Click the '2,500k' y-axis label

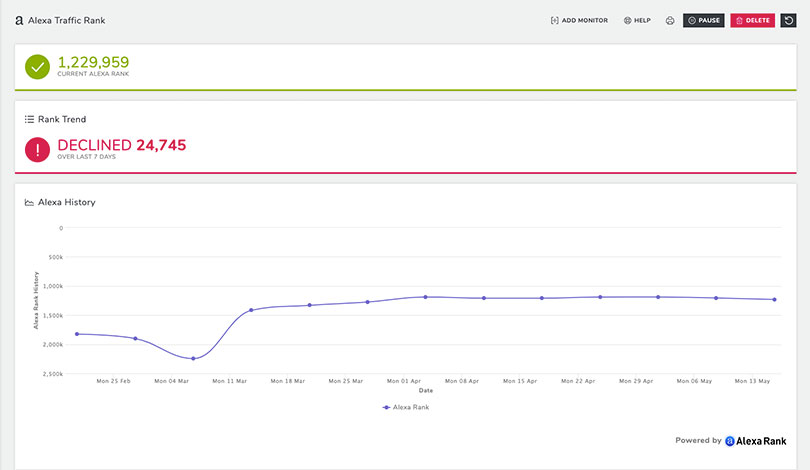click(53, 374)
